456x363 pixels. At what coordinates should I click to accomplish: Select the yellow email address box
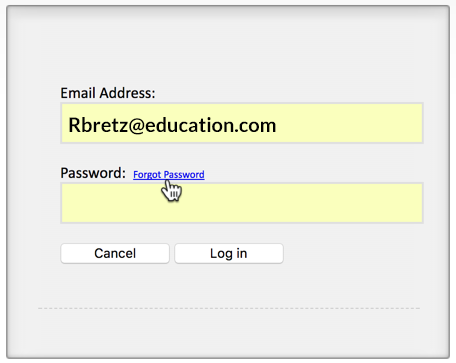242,123
